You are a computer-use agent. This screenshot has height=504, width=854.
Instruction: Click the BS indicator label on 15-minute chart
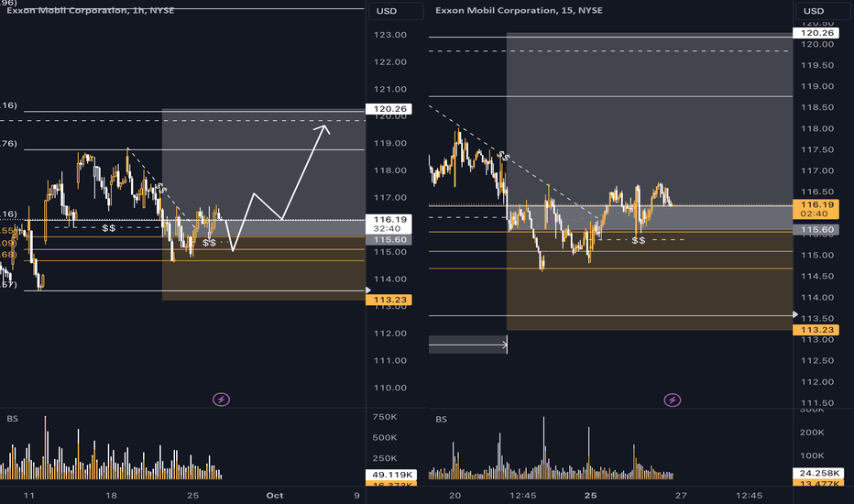pyautogui.click(x=441, y=419)
